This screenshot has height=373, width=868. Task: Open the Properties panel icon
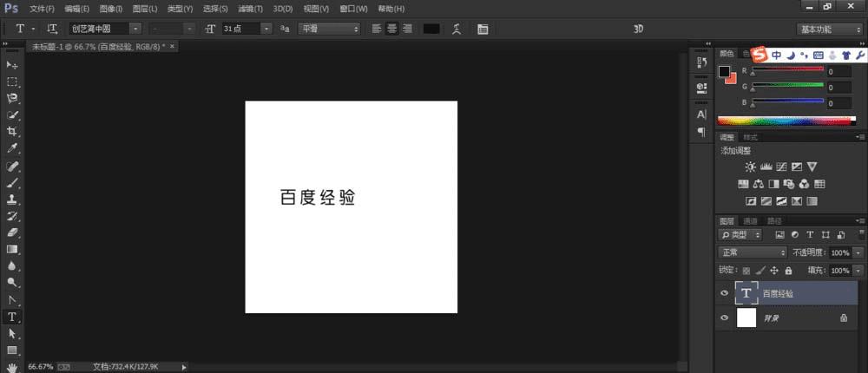point(701,88)
